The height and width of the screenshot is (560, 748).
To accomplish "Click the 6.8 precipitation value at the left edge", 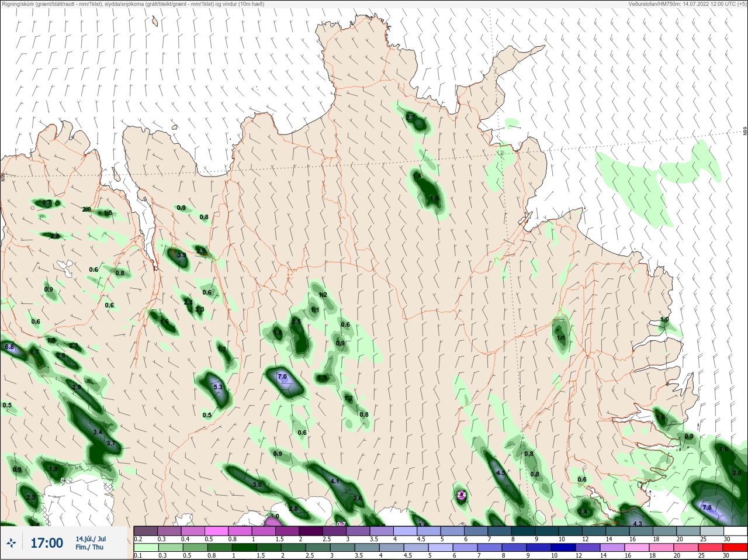I will pos(9,347).
